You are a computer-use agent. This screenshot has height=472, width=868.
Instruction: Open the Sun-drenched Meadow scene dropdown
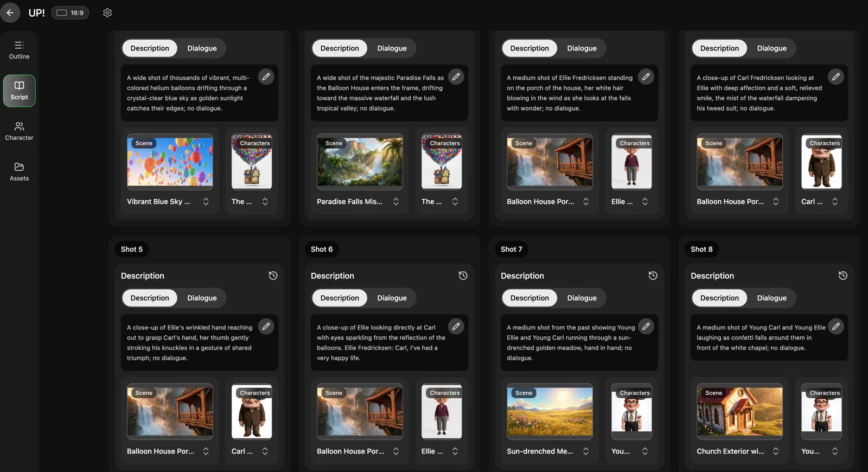pyautogui.click(x=586, y=451)
